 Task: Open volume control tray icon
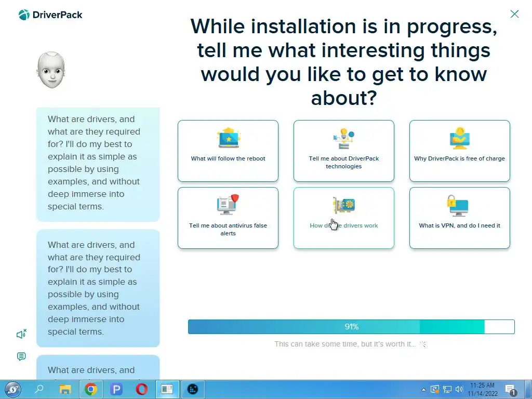(x=459, y=389)
